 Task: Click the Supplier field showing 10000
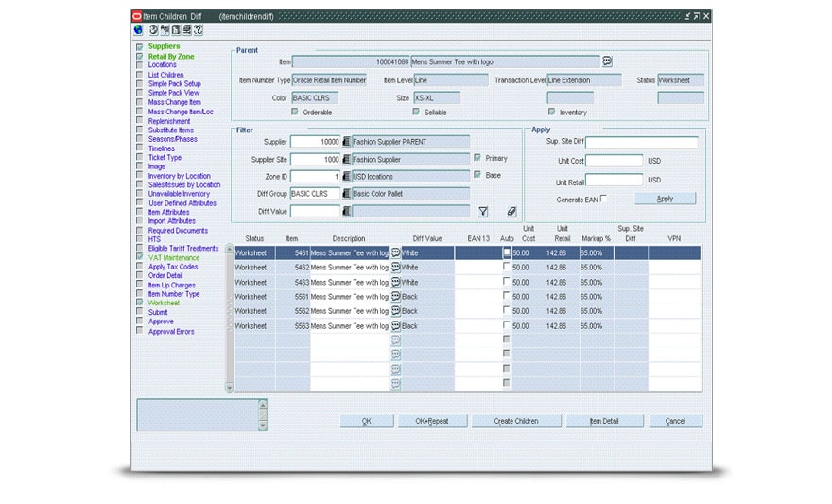315,142
